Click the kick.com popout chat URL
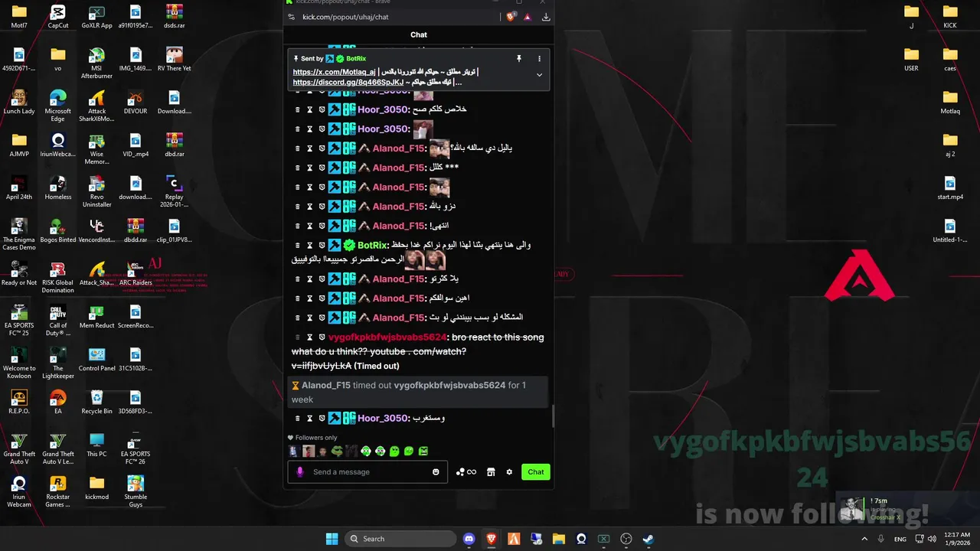The image size is (980, 551). [x=345, y=17]
